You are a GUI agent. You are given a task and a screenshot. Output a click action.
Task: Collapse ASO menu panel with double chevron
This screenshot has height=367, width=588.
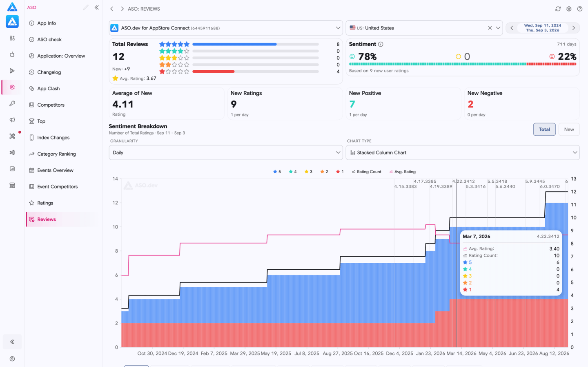97,7
